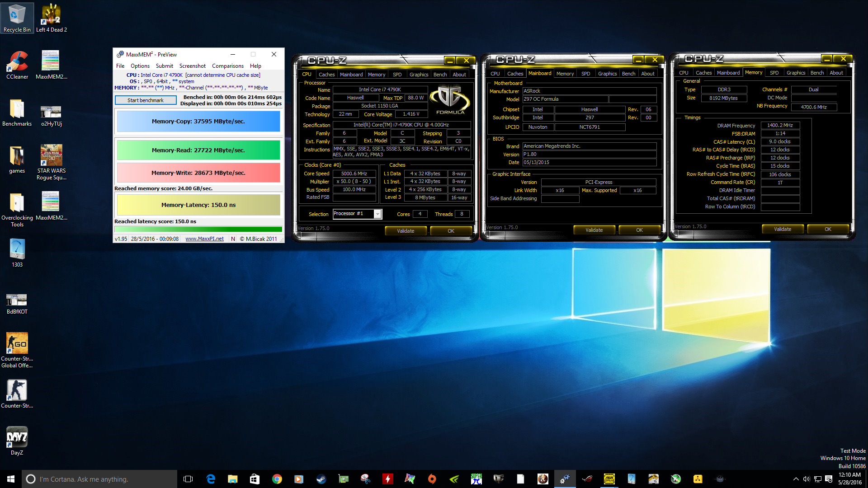Click the Start benchmark button
The height and width of the screenshot is (488, 868).
click(146, 100)
